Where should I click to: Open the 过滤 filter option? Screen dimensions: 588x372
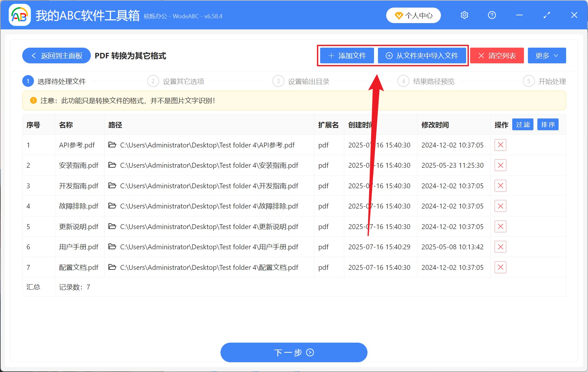click(522, 124)
